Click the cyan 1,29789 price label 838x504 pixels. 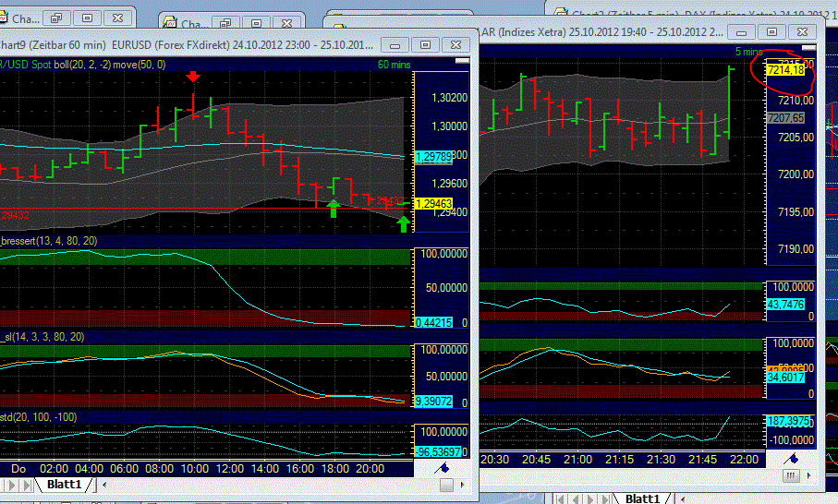(433, 157)
